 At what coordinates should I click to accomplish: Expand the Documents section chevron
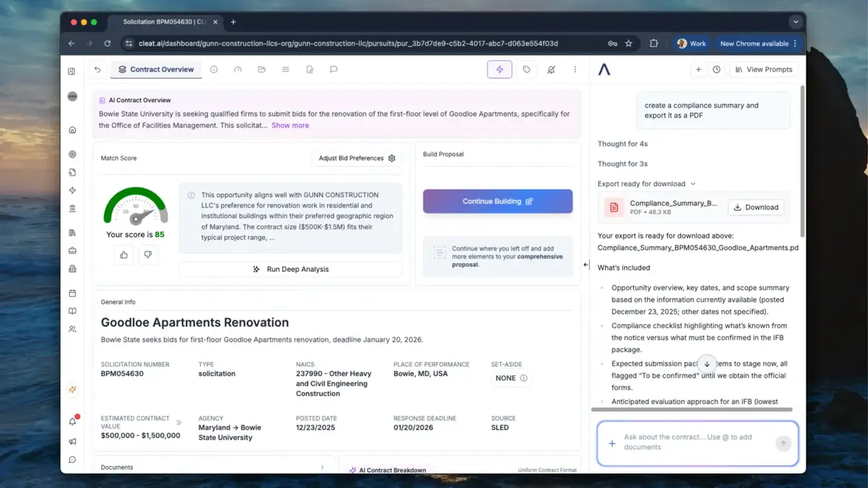pos(322,468)
